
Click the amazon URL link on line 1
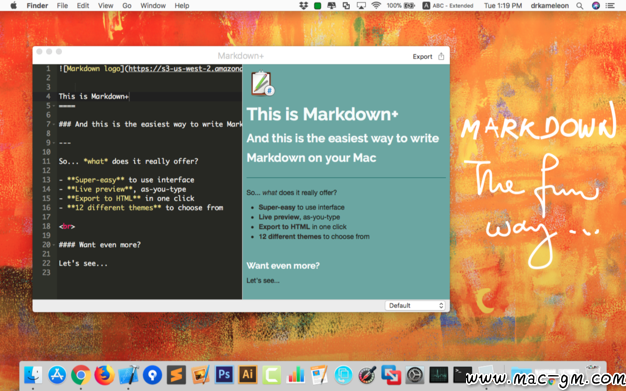tap(185, 69)
